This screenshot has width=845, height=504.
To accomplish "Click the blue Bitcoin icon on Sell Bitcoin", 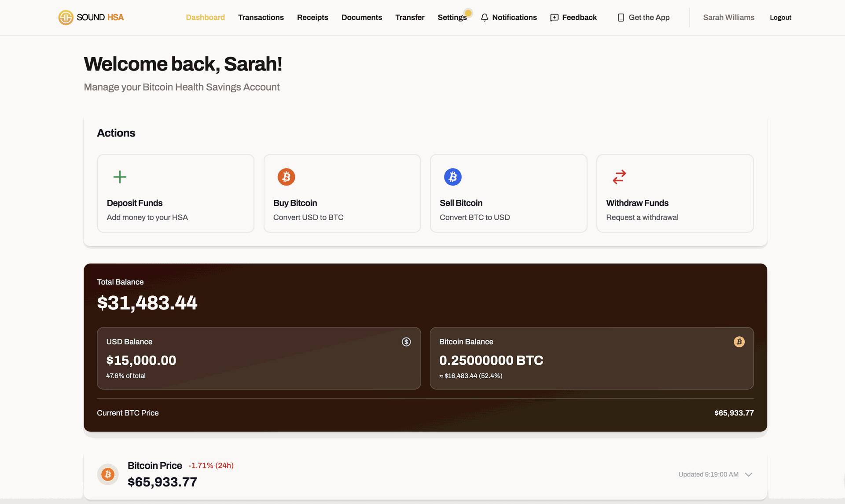I will pyautogui.click(x=452, y=177).
